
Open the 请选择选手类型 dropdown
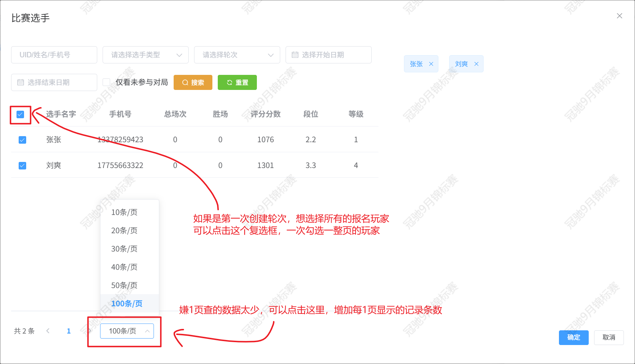pyautogui.click(x=145, y=55)
